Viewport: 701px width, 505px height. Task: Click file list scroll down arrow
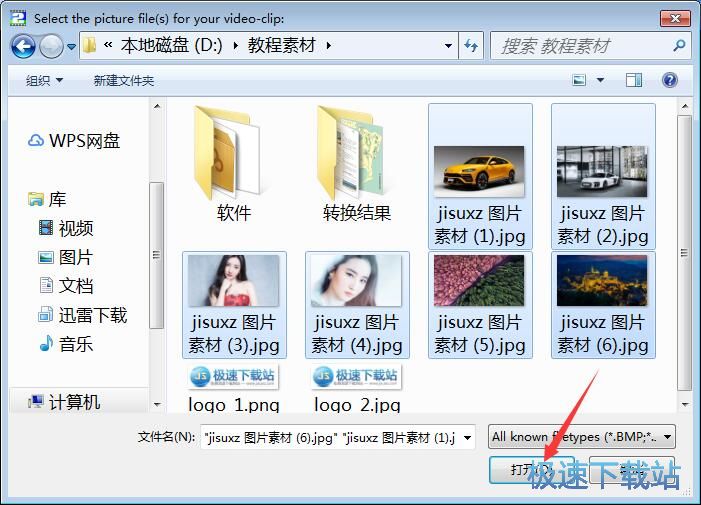[684, 405]
